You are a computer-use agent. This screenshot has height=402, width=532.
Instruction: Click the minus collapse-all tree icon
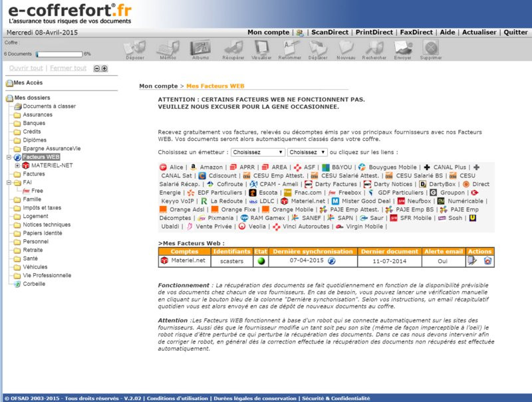pyautogui.click(x=96, y=68)
